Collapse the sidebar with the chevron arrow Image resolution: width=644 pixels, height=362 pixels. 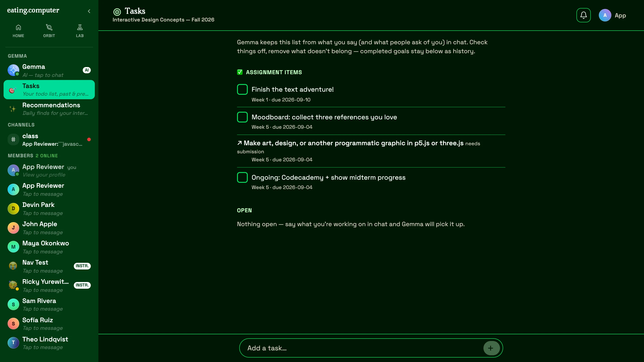pyautogui.click(x=89, y=11)
